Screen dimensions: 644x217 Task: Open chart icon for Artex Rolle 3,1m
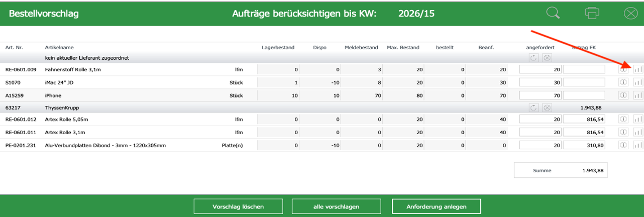(638, 132)
